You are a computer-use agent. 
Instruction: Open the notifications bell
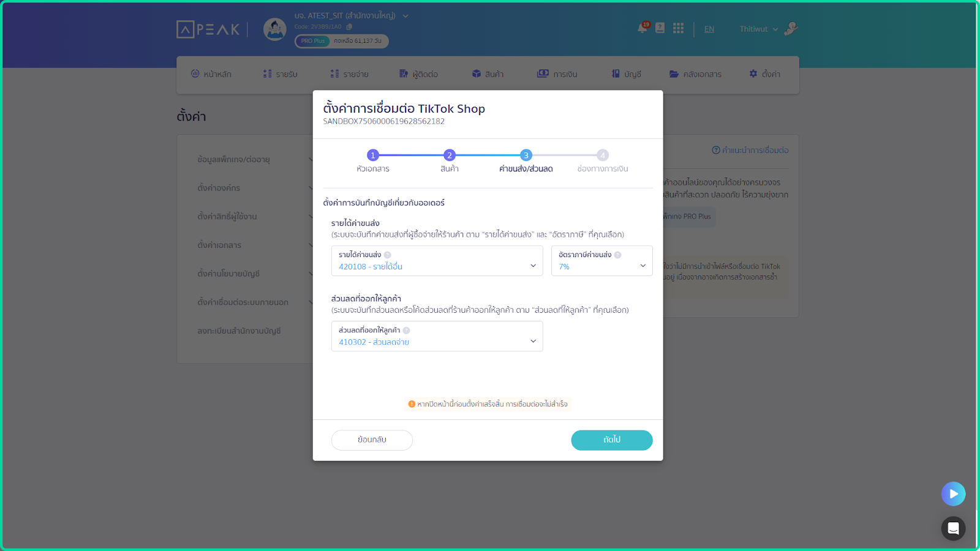(643, 28)
